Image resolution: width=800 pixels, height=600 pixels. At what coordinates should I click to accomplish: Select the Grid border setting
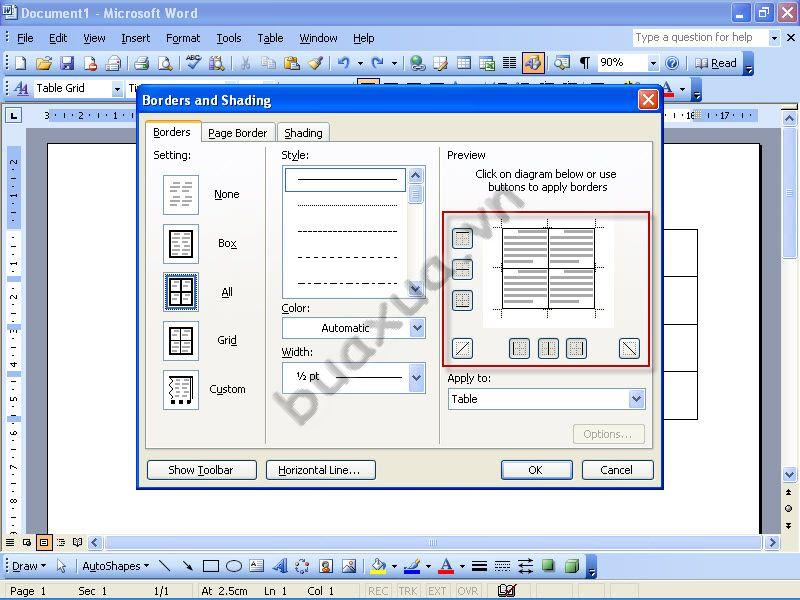[181, 341]
